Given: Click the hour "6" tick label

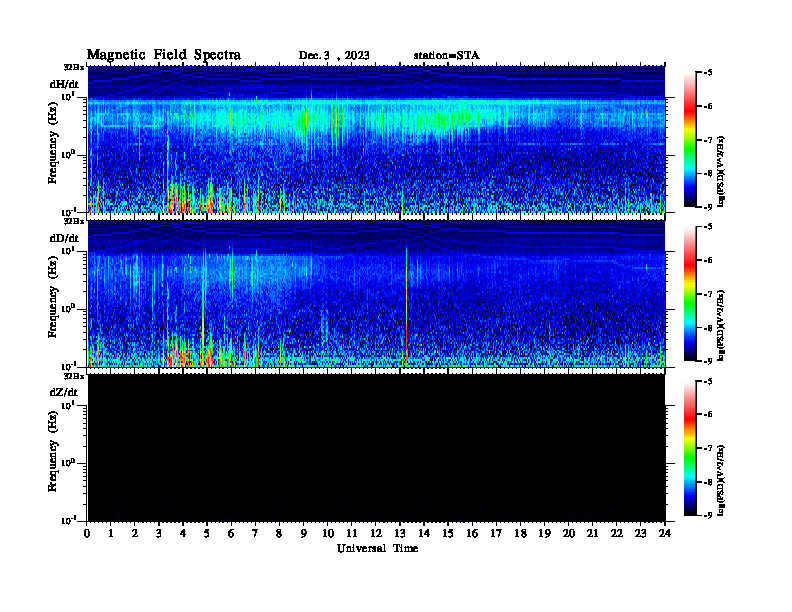Looking at the screenshot, I should 231,534.
